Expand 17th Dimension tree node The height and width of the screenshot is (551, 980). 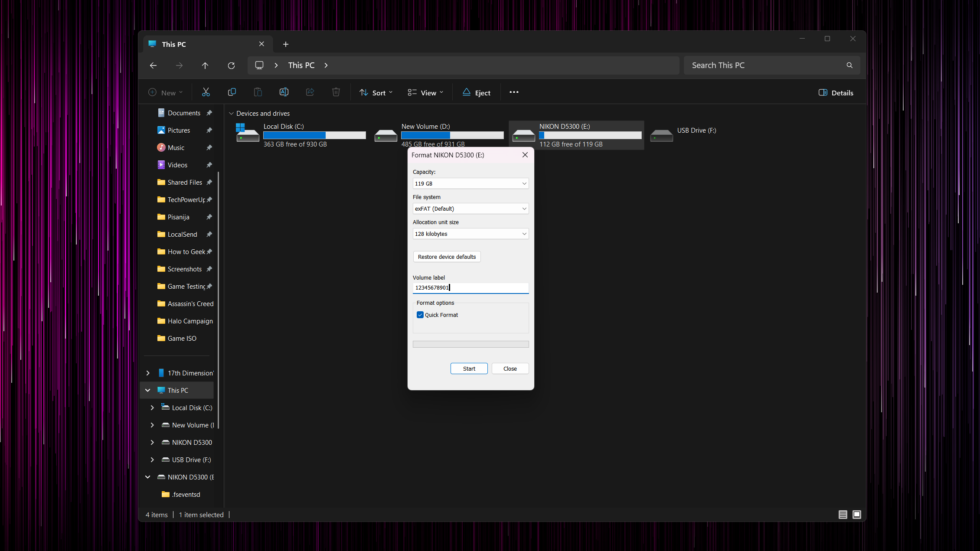click(x=148, y=373)
